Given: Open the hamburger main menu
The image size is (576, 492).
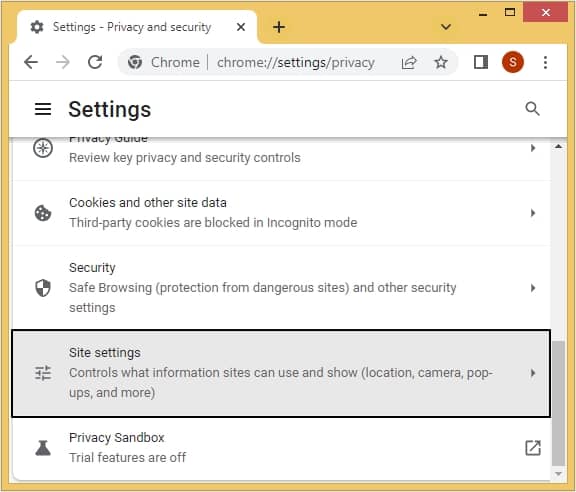Looking at the screenshot, I should (x=43, y=109).
